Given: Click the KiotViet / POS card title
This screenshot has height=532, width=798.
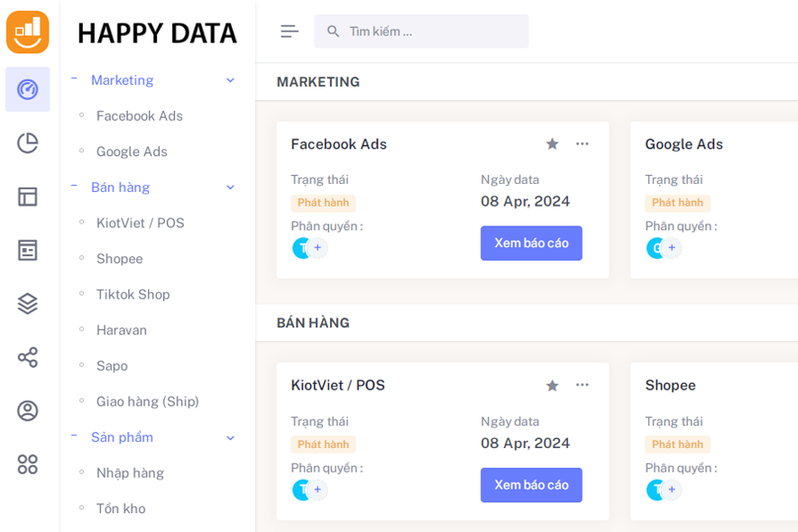Looking at the screenshot, I should click(x=338, y=385).
